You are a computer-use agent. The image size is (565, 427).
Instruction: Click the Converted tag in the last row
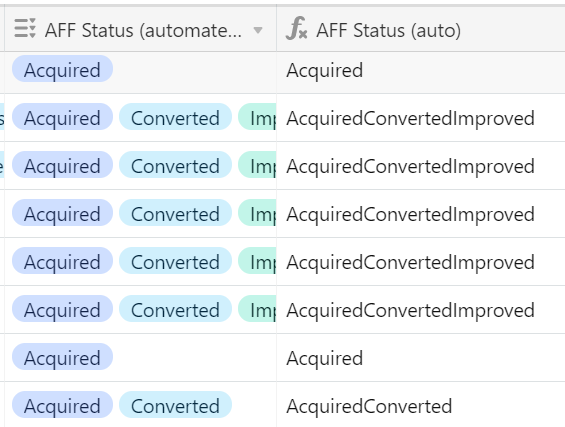click(x=175, y=405)
